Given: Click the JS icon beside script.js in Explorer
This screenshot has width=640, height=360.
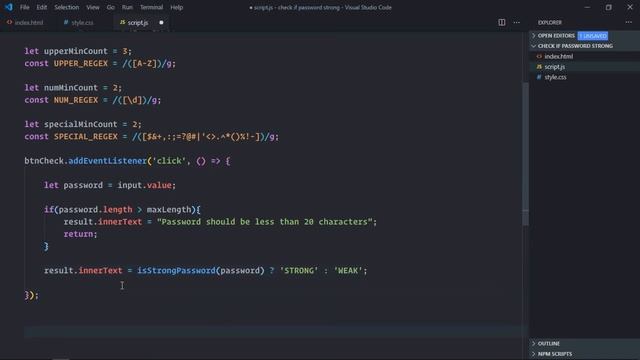Looking at the screenshot, I should [x=539, y=67].
